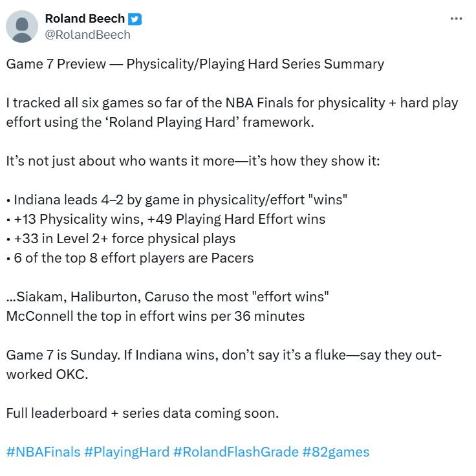Image resolution: width=476 pixels, height=476 pixels.
Task: Visit the #82games hashtag
Action: click(336, 451)
